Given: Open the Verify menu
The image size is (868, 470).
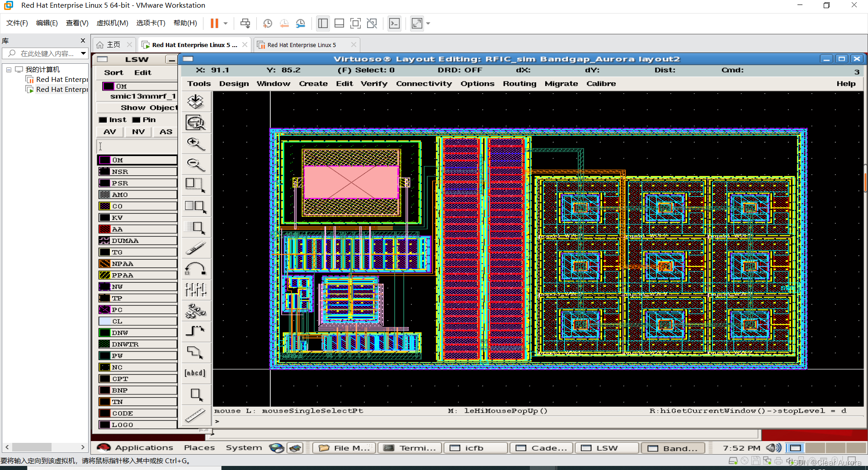Looking at the screenshot, I should click(374, 84).
